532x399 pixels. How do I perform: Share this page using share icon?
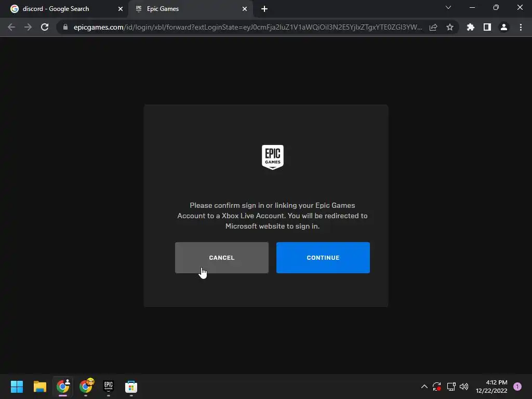pos(433,27)
